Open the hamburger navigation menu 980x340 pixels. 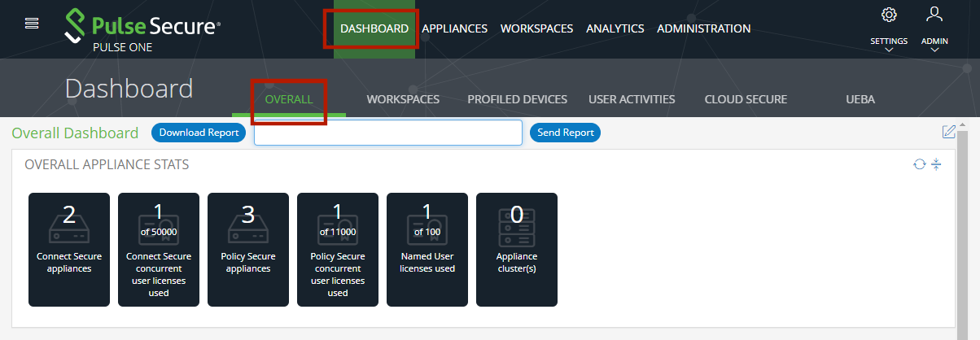[x=32, y=23]
